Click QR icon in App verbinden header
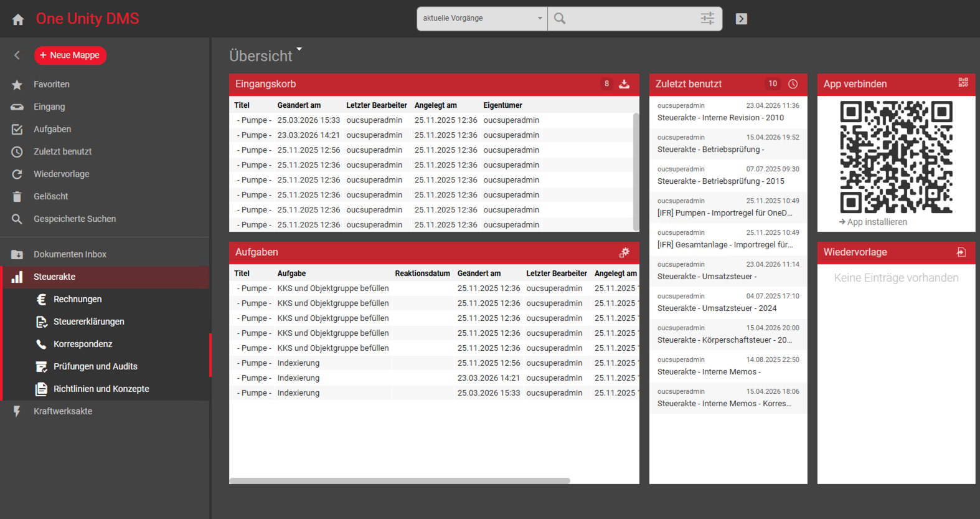 click(x=963, y=82)
